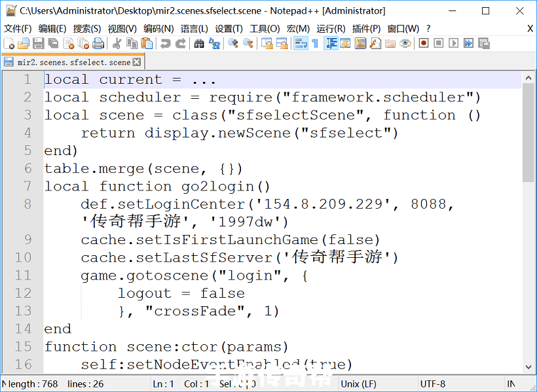Click the New file toolbar icon
Viewport: 537px width, 392px height.
tap(9, 44)
